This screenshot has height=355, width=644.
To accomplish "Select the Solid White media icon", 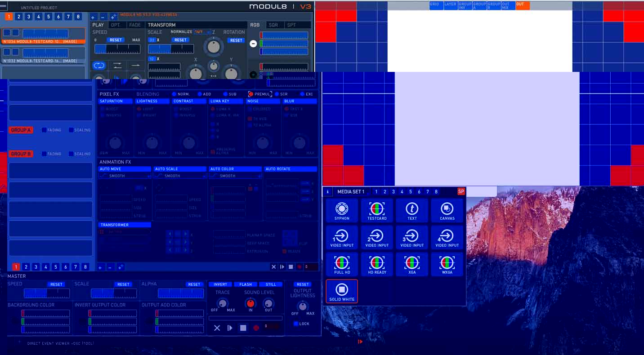I will [x=342, y=291].
